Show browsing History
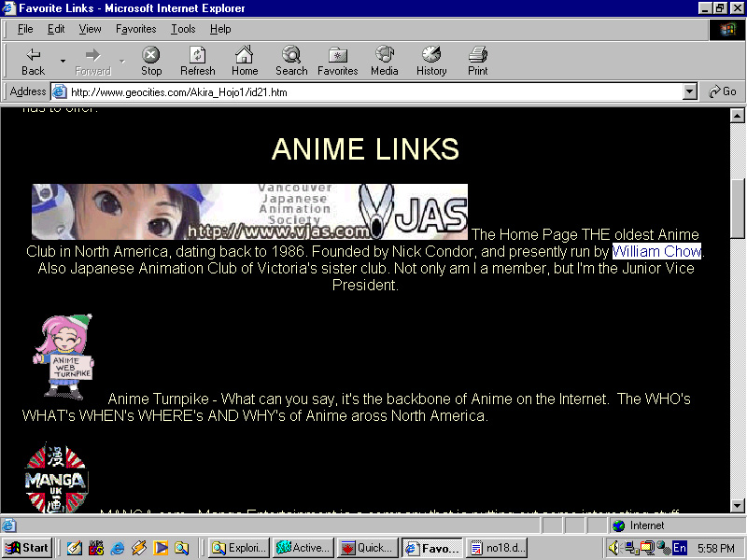This screenshot has width=747, height=560. (431, 61)
